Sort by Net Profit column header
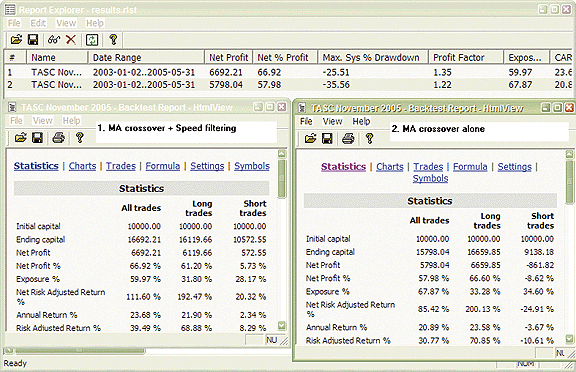The image size is (576, 372). pos(228,57)
